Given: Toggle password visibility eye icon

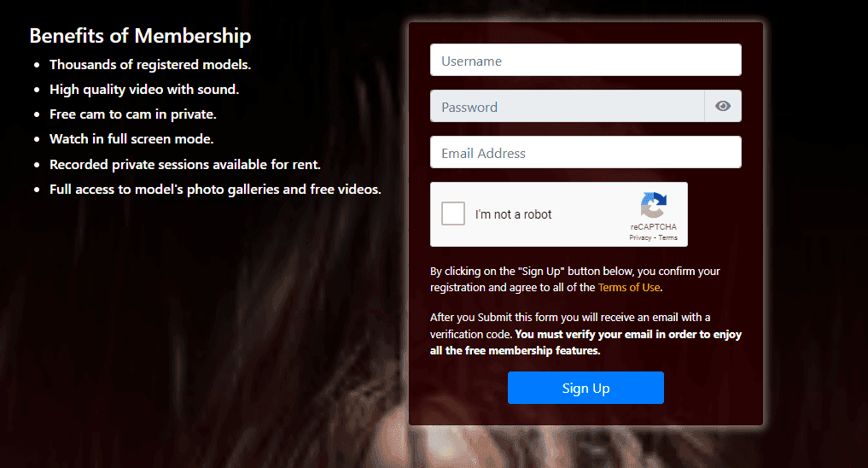Looking at the screenshot, I should (x=722, y=106).
